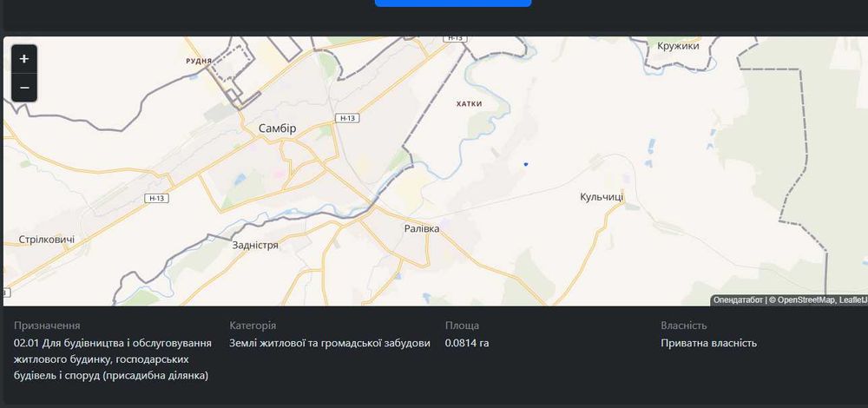Click the H-13 road shield at top of map

454,38
